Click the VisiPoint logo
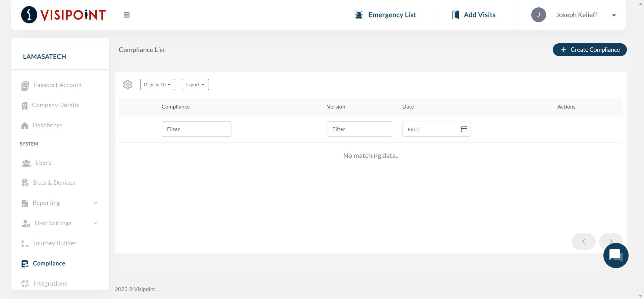This screenshot has width=644, height=299. [63, 15]
